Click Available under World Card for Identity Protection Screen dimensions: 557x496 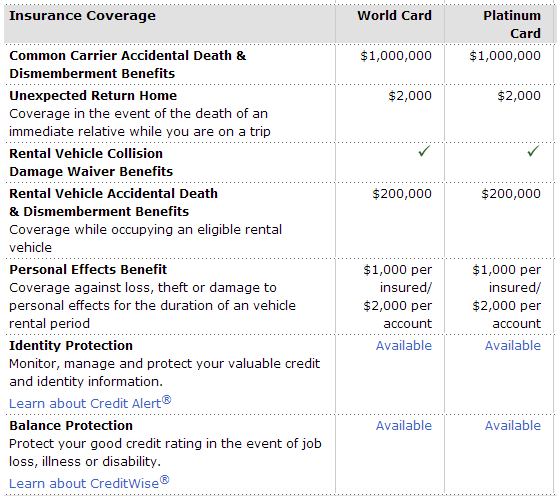tap(404, 346)
